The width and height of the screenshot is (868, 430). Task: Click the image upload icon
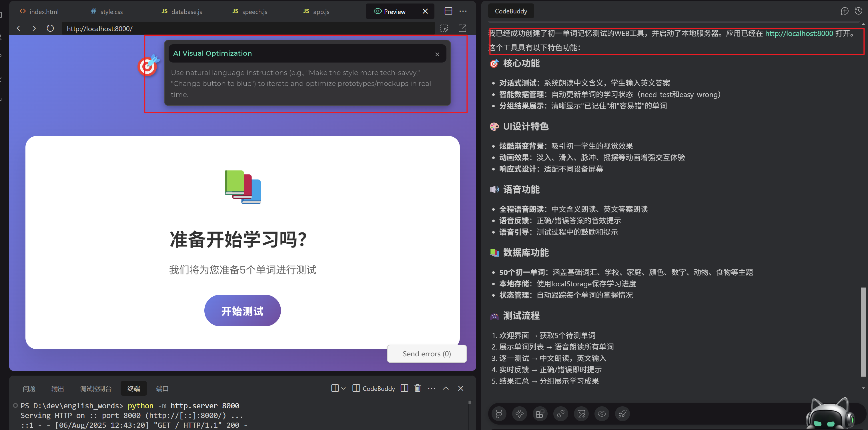point(581,413)
